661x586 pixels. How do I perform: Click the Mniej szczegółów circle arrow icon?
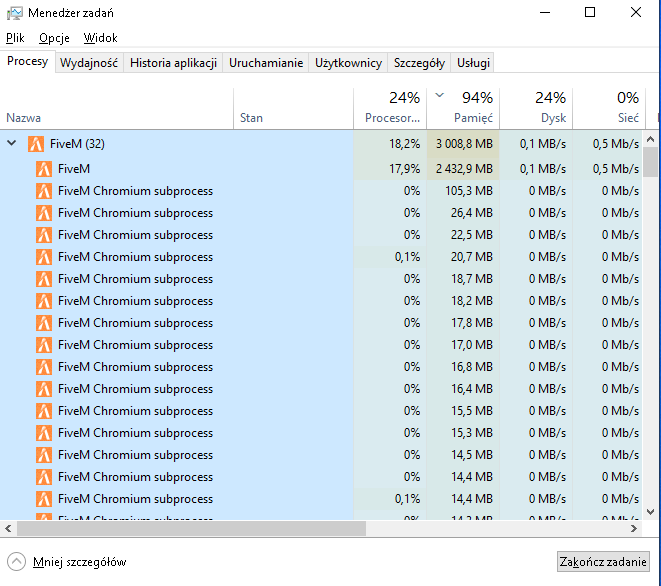[16, 562]
